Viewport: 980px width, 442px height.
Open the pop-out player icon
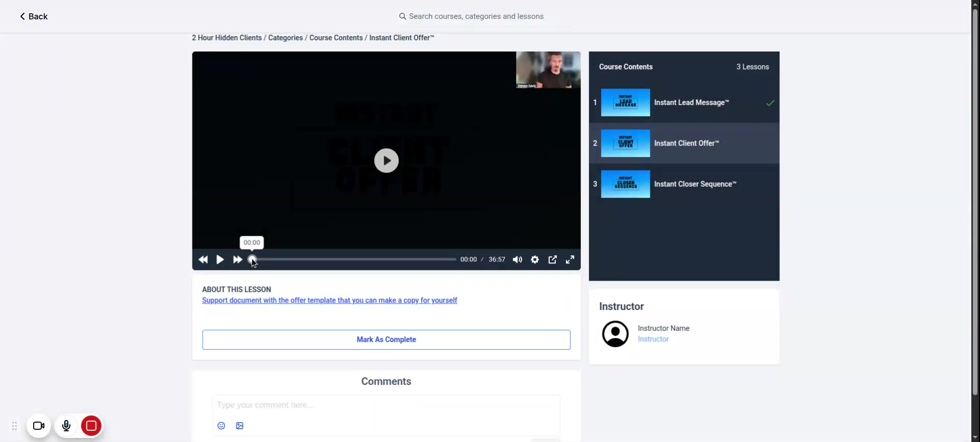pyautogui.click(x=552, y=260)
